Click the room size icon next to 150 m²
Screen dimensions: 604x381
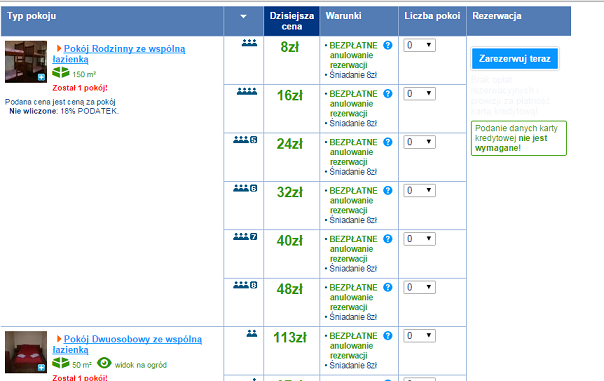click(x=61, y=72)
